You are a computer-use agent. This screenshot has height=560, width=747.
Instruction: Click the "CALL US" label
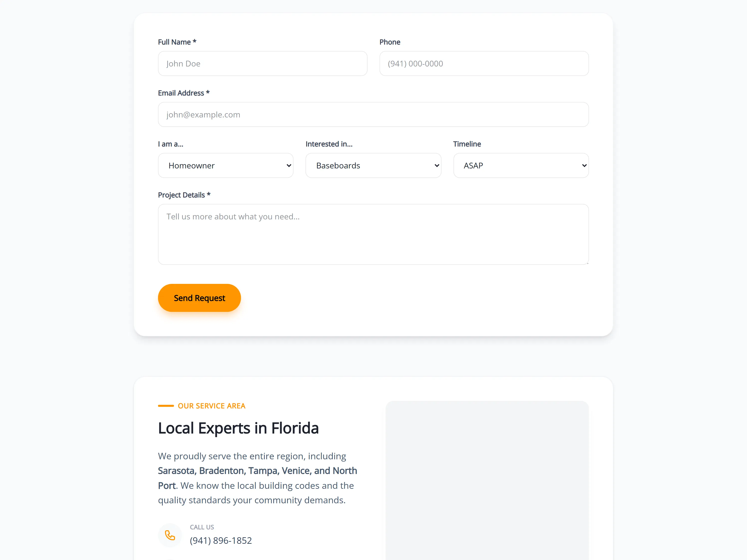(201, 527)
